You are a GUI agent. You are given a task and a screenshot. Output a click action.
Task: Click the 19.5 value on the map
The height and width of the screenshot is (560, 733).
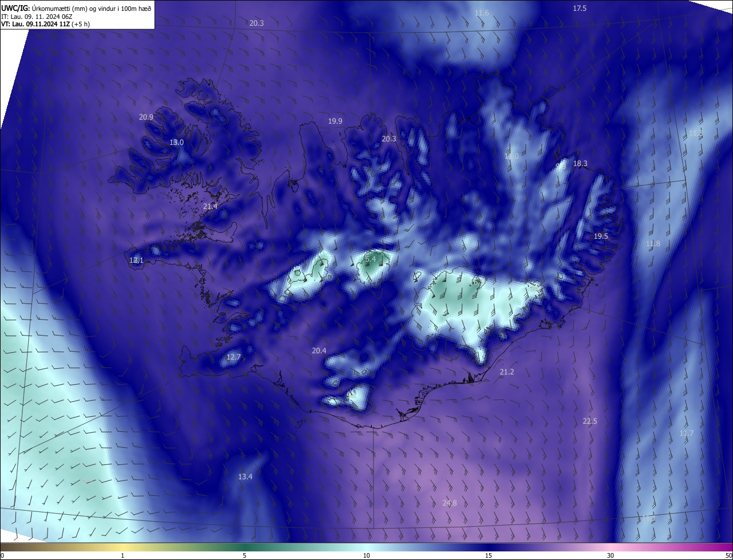(601, 236)
